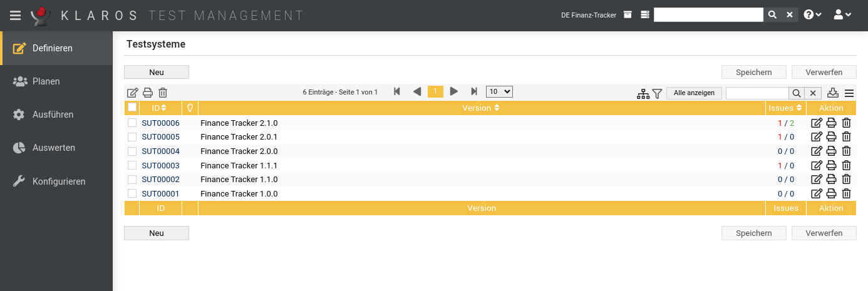Go to first page of entries
This screenshot has height=291, width=868.
(397, 91)
